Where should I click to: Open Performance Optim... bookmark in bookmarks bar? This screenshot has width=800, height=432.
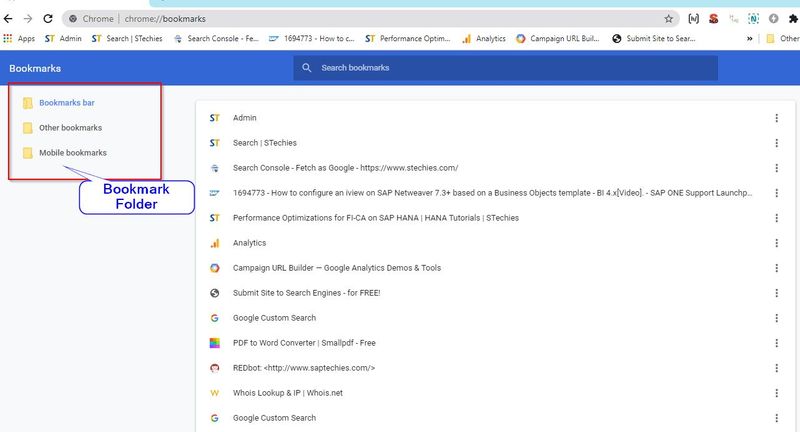(408, 38)
